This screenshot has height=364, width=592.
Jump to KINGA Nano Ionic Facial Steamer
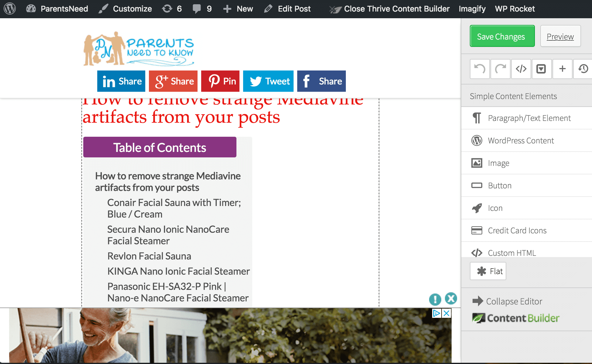179,271
